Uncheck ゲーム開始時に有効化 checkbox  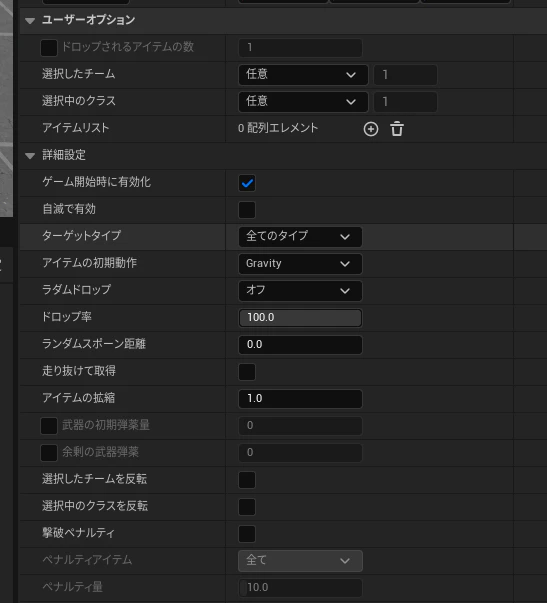point(247,183)
